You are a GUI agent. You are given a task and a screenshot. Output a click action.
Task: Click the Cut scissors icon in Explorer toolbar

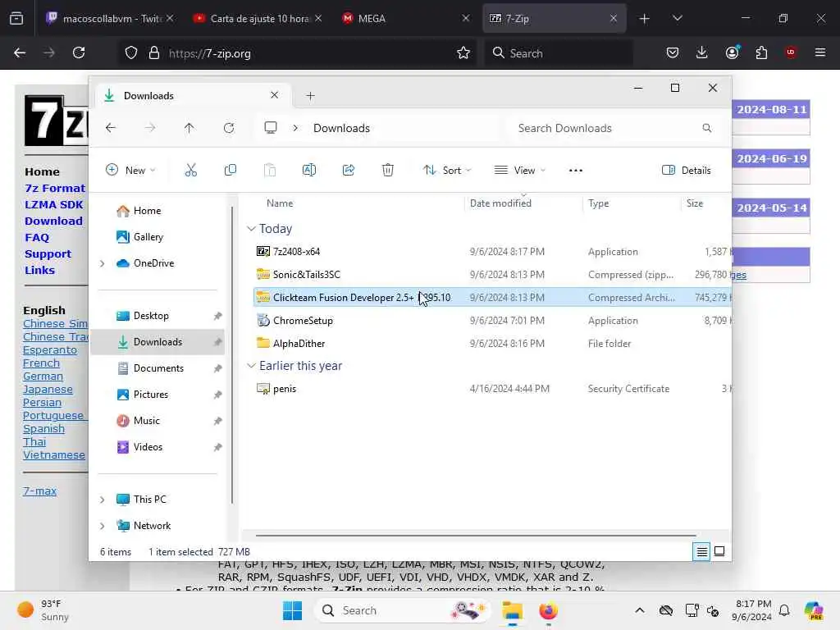coord(190,171)
